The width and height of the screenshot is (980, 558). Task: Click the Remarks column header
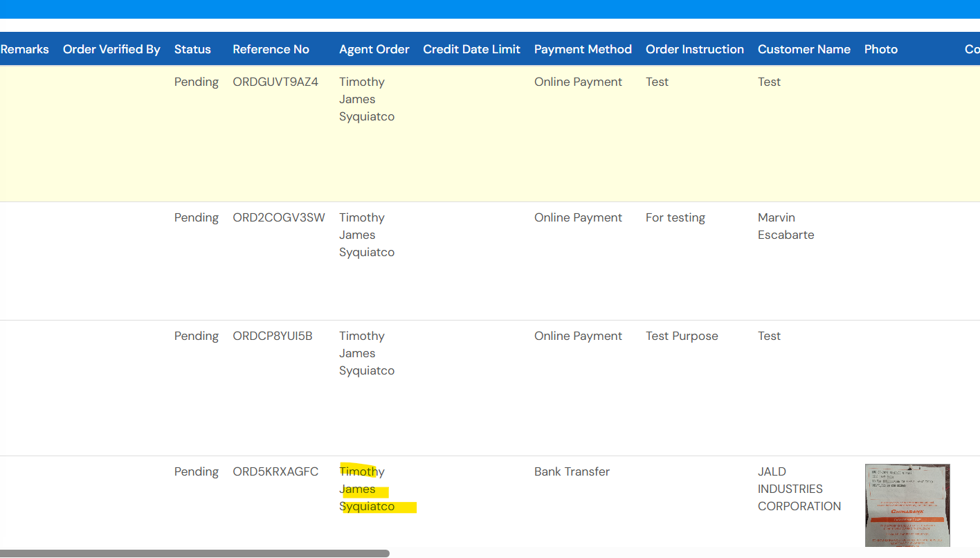coord(25,49)
